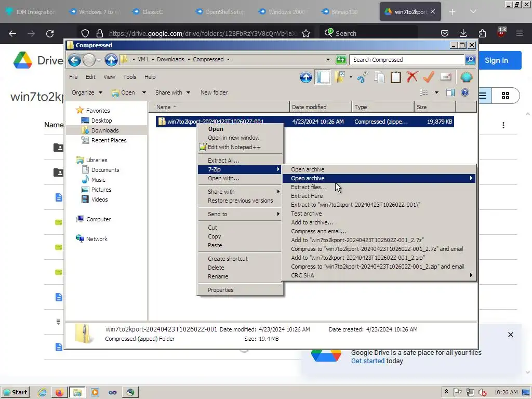Switch to the OpenShellSetup browser tab
This screenshot has height=399, width=532.
click(x=220, y=11)
